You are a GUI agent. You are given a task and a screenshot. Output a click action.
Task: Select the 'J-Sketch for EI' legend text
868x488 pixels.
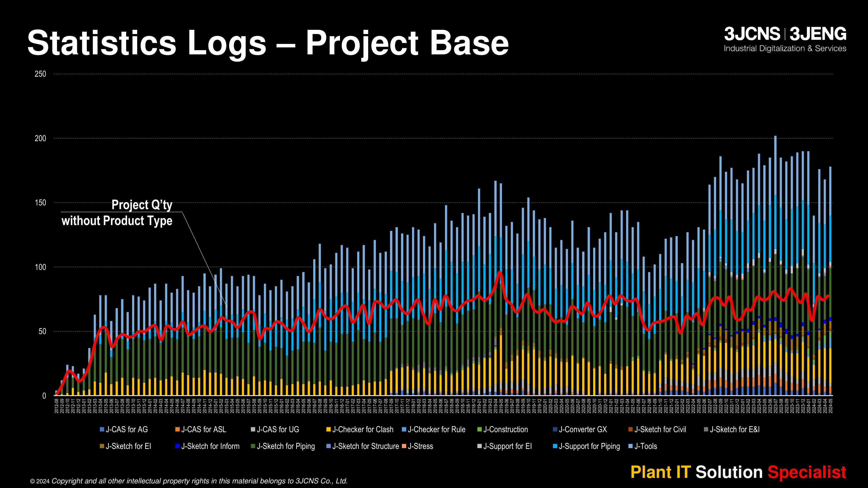click(x=128, y=446)
